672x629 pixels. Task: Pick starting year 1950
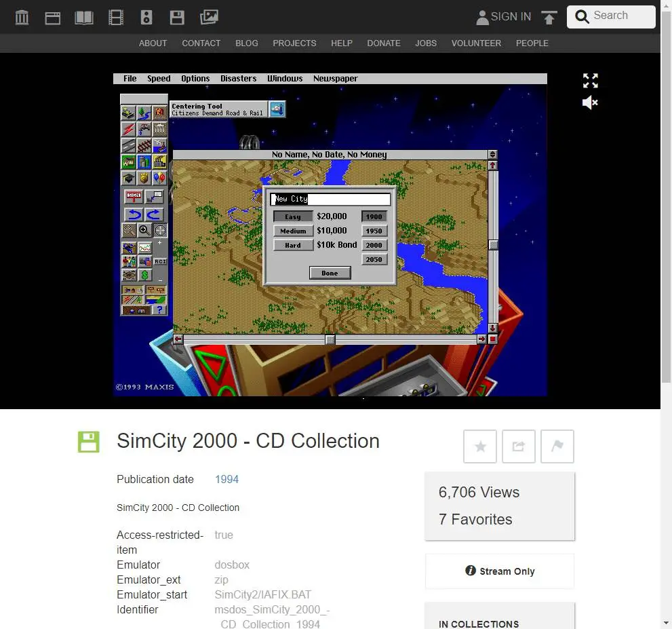(x=374, y=231)
